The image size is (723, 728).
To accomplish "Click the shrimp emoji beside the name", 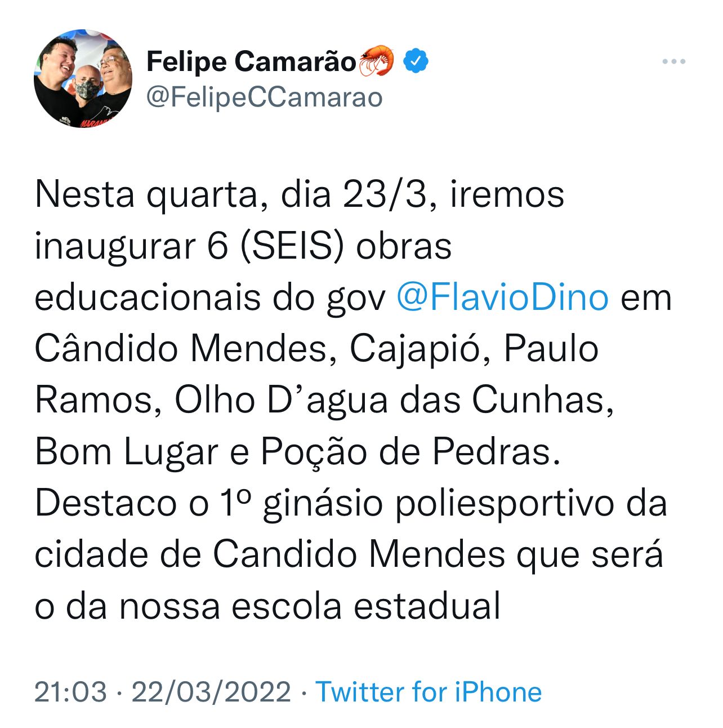I will click(x=376, y=61).
